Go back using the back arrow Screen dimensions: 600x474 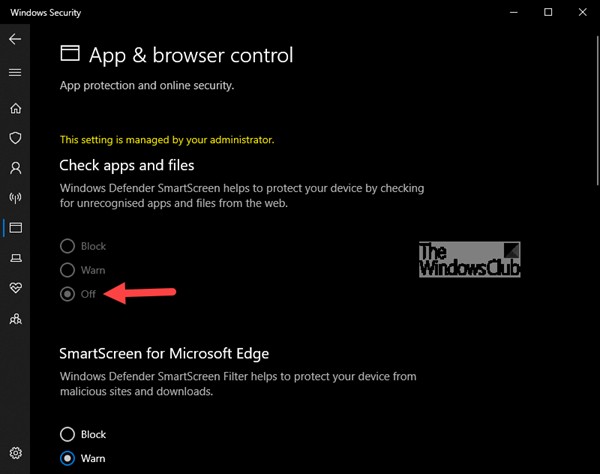15,39
